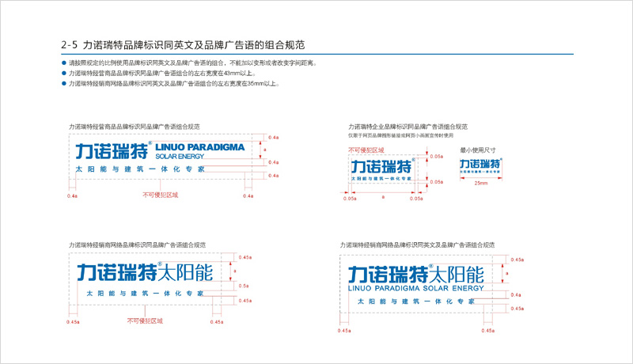The width and height of the screenshot is (633, 364).
Task: Click the red '不可侵犯区域' label in bottom-left diagram
Action: [x=145, y=320]
